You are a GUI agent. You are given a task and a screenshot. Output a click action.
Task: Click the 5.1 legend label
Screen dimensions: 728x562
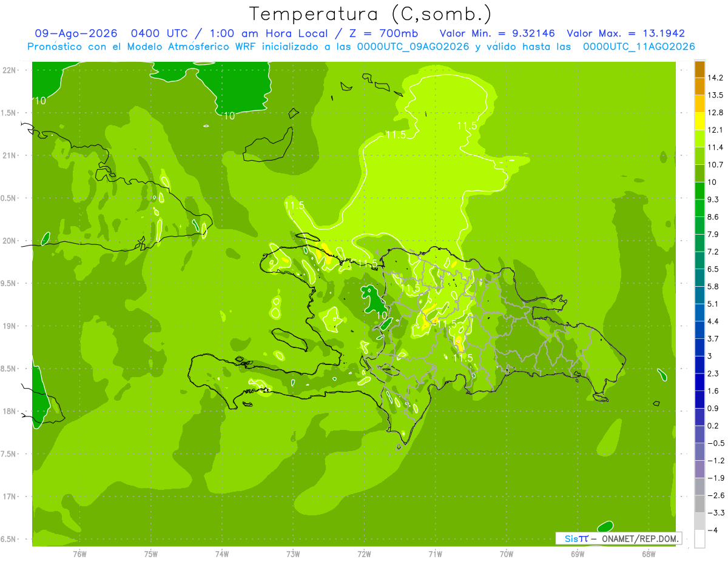click(713, 304)
